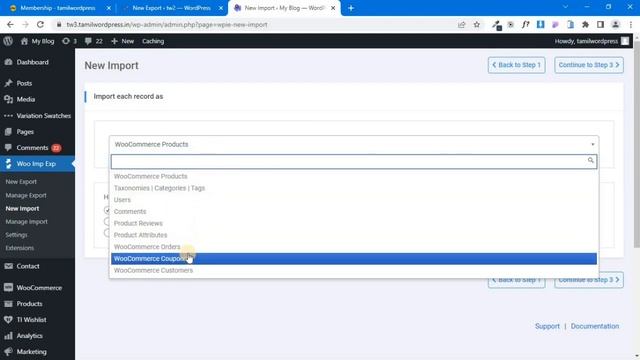Open Media library in sidebar

(x=26, y=99)
